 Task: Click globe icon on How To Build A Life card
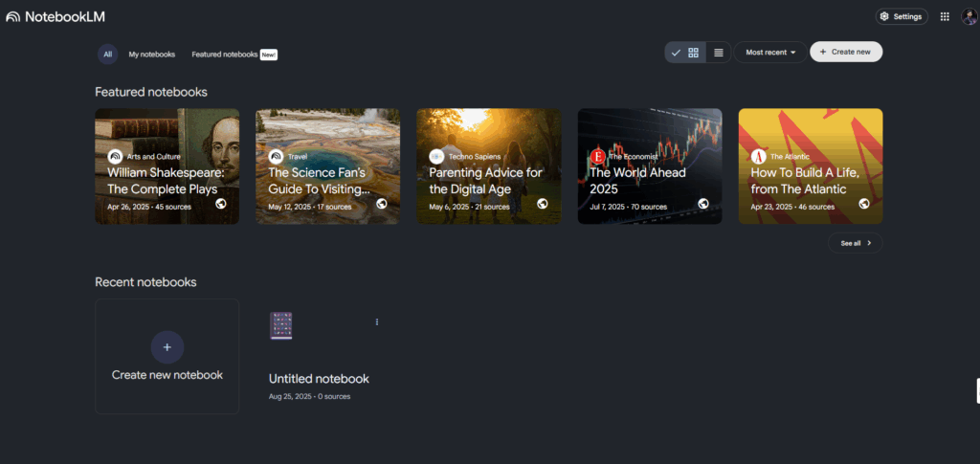coord(864,204)
